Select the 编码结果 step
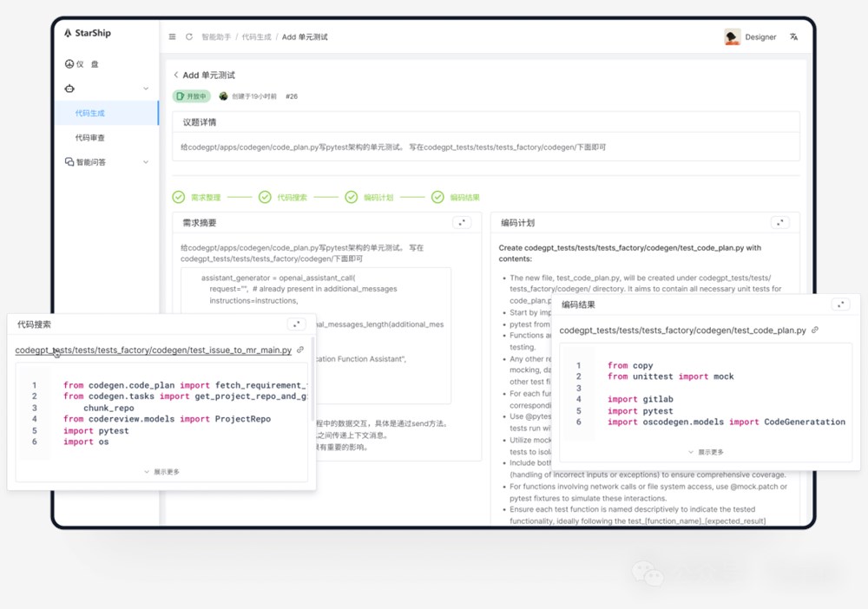This screenshot has height=609, width=868. click(465, 198)
